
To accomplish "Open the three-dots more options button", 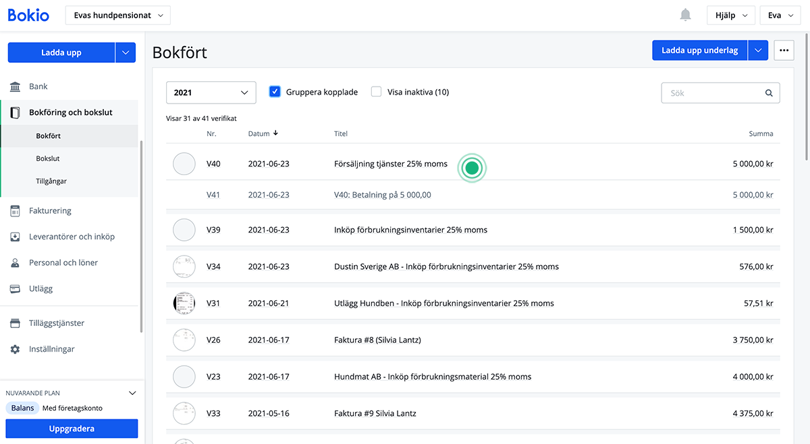I will pos(783,50).
